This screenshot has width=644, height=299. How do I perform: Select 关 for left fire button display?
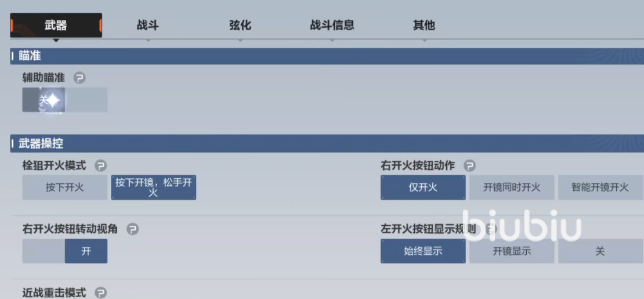[600, 251]
